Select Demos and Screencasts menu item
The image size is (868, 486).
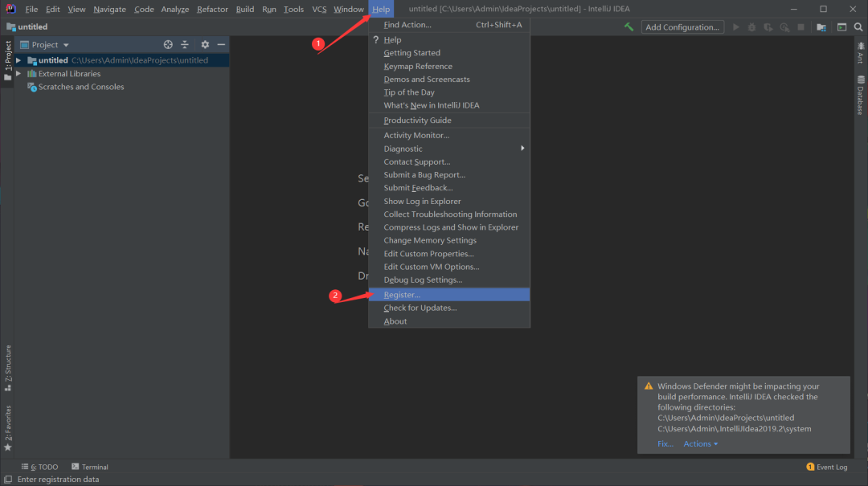point(449,80)
